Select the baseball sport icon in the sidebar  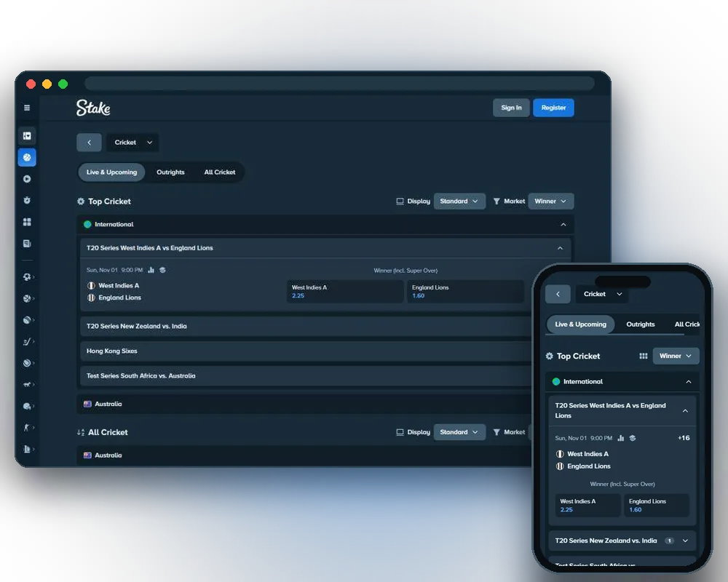(x=27, y=363)
